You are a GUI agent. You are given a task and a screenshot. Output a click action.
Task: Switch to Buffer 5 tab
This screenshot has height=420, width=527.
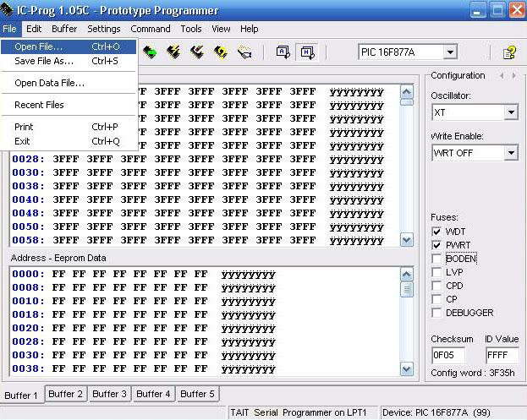coord(197,394)
